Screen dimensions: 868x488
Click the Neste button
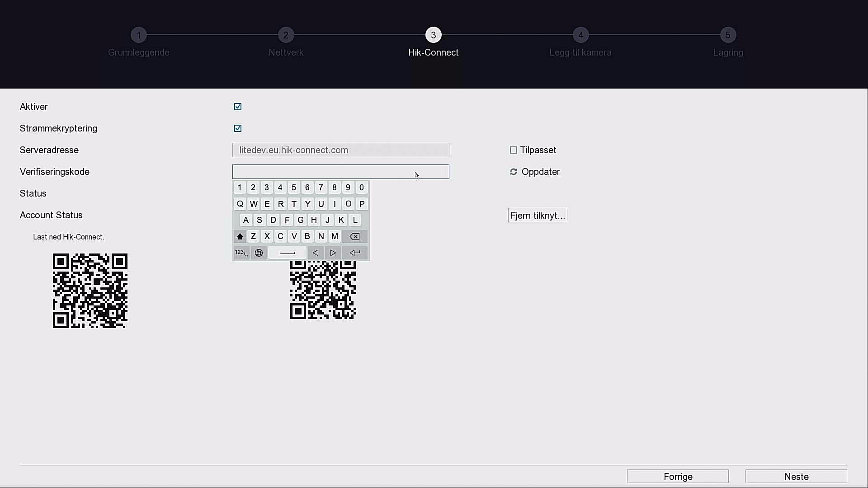796,477
